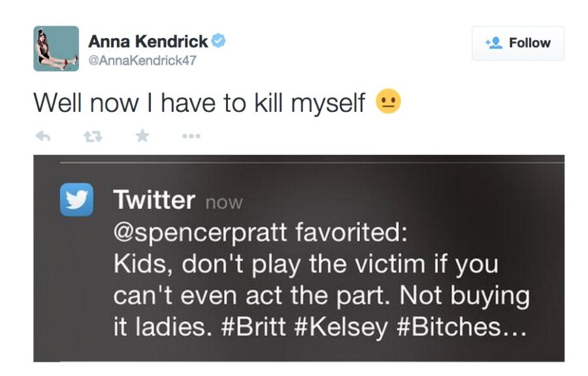Viewport: 588px width, 376px height.
Task: Favorite the tweet with the star icon
Action: (x=142, y=136)
